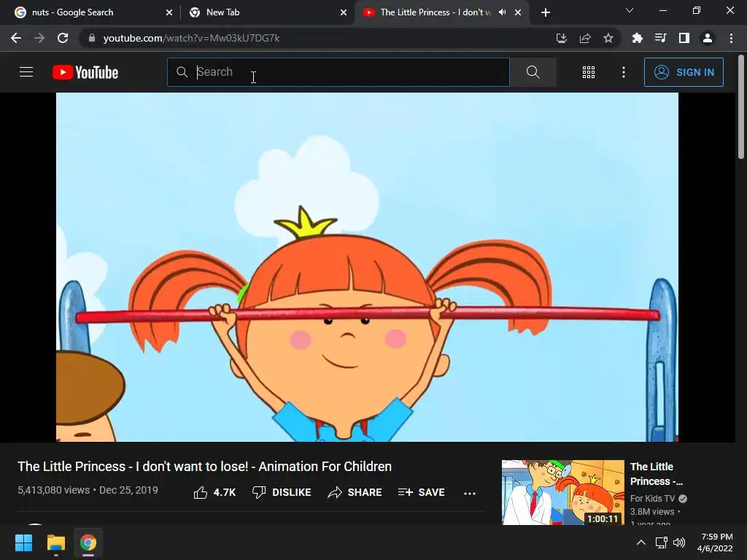
Task: Open the clock showing 7:59 PM
Action: click(x=715, y=542)
